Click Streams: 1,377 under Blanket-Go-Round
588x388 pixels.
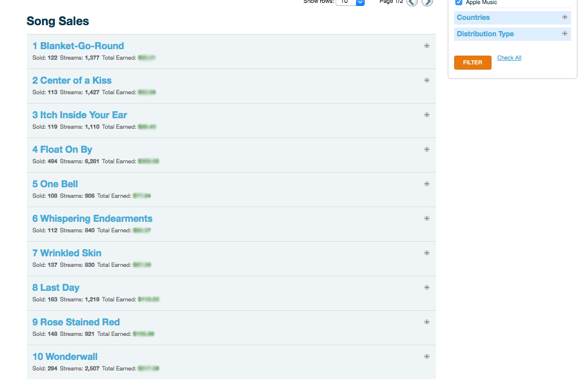coord(79,58)
